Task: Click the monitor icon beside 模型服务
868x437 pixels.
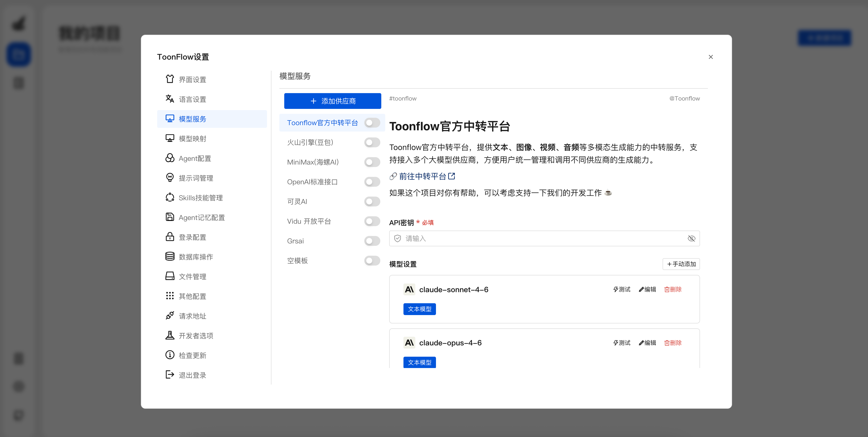Action: (x=170, y=118)
